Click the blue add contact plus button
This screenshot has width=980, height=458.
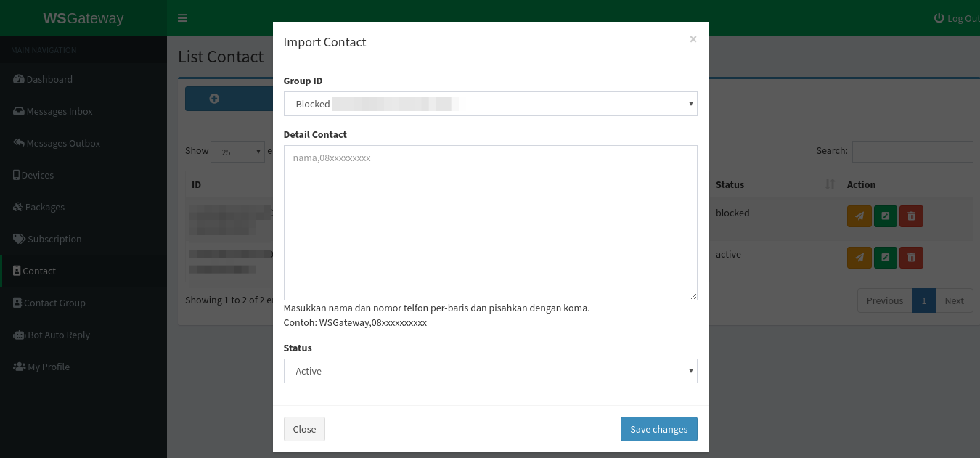pos(229,99)
